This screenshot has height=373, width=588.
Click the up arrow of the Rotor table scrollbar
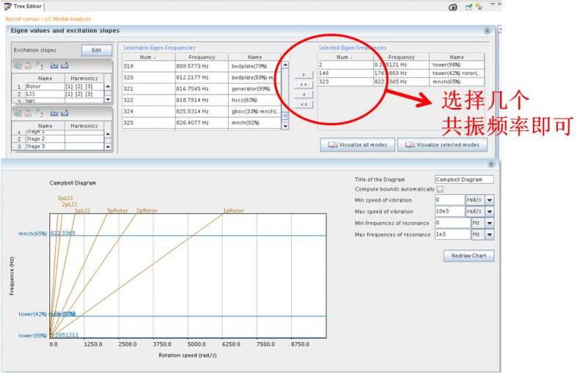[x=108, y=86]
